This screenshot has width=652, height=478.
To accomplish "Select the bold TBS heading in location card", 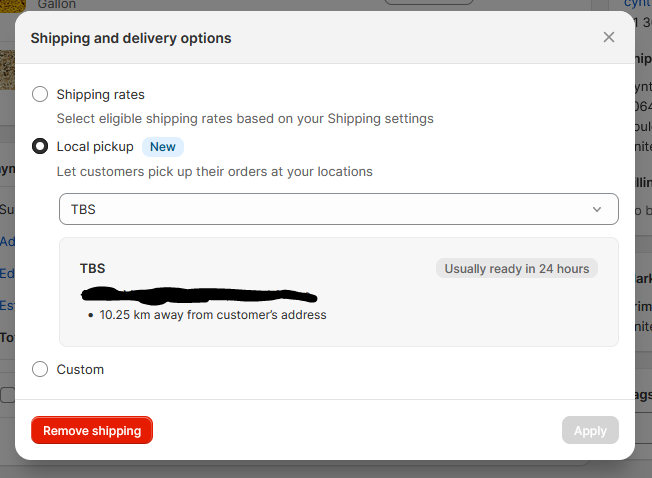I will coord(92,268).
